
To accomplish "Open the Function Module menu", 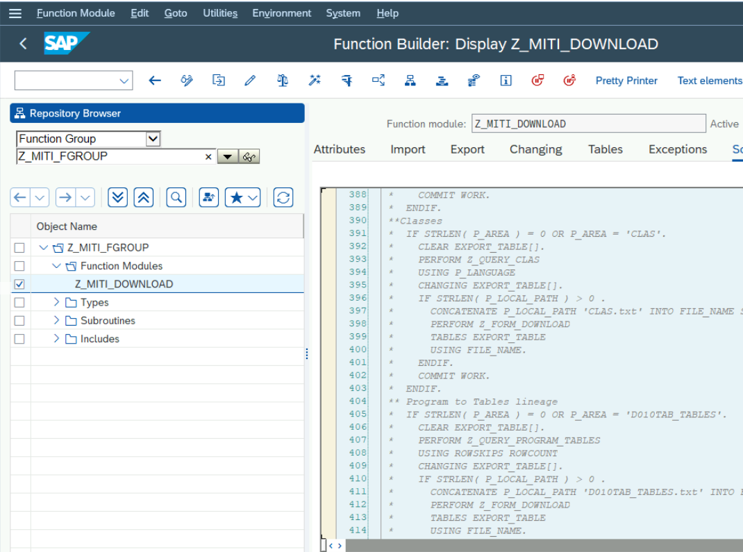I will point(76,13).
